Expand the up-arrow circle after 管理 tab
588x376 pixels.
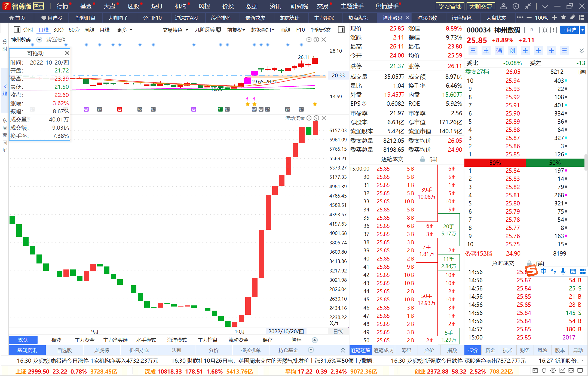pos(315,340)
